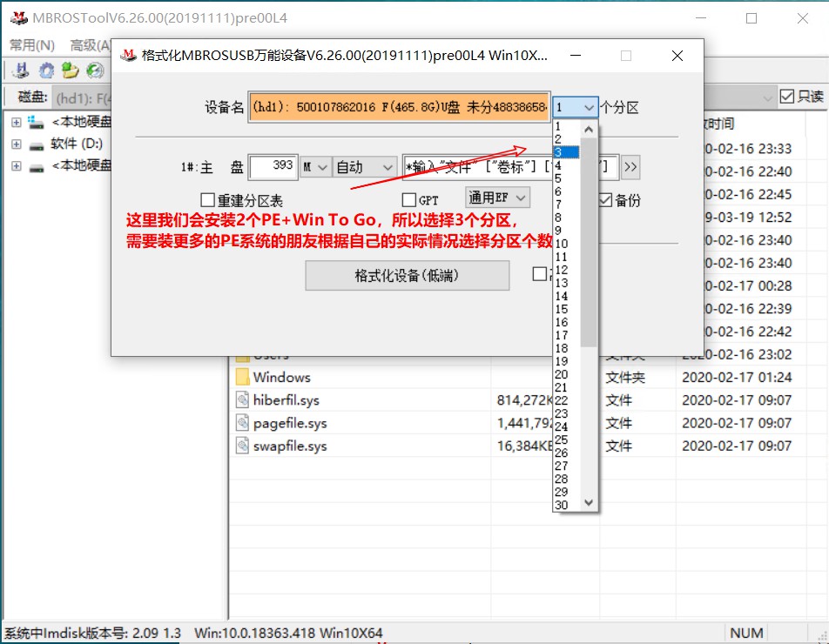Screen dimensions: 829x644
Task: Enable the 重建分区表 checkbox
Action: pyautogui.click(x=208, y=199)
